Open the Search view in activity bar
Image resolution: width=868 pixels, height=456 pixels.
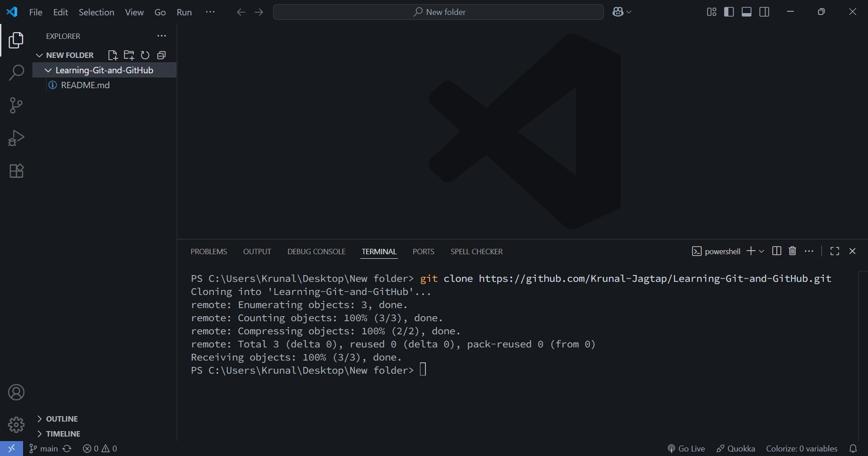pyautogui.click(x=16, y=73)
